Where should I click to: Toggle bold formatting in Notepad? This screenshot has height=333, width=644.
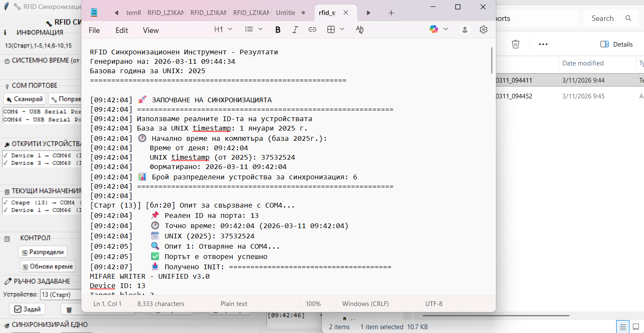click(x=278, y=30)
